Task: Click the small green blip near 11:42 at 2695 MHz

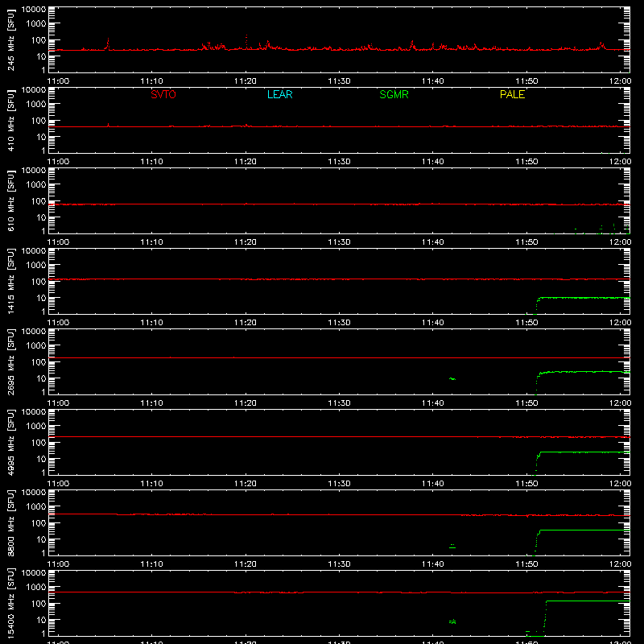Action: coord(452,378)
